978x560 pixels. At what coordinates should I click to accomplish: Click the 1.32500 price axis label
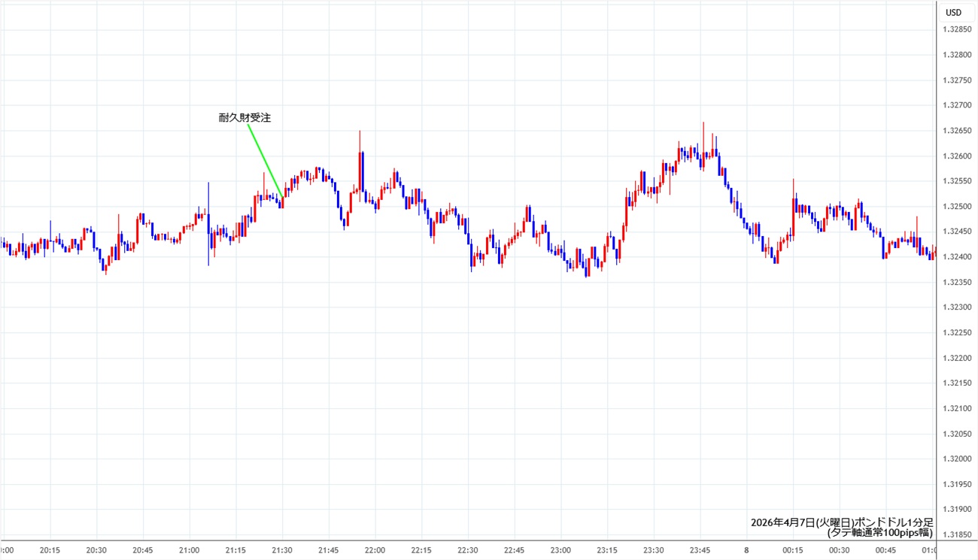(957, 207)
